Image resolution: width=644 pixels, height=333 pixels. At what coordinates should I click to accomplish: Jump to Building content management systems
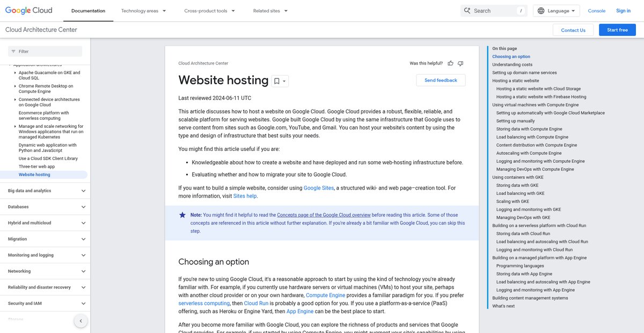530,298
